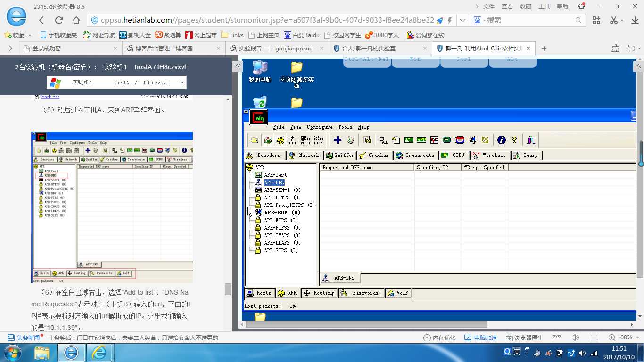
Task: Open the 爱词霸在线 bookmark
Action: click(426, 35)
